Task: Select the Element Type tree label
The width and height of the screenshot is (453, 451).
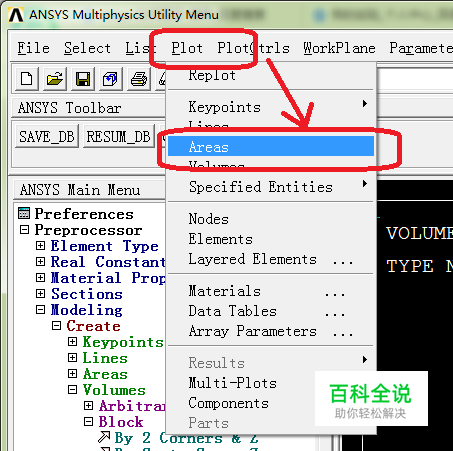Action: click(105, 246)
